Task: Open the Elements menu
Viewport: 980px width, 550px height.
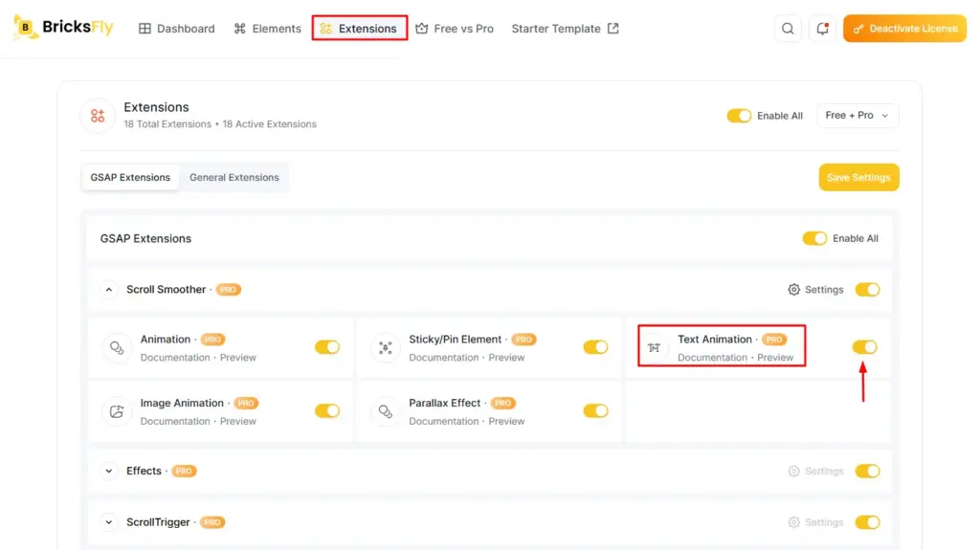Action: (x=268, y=28)
